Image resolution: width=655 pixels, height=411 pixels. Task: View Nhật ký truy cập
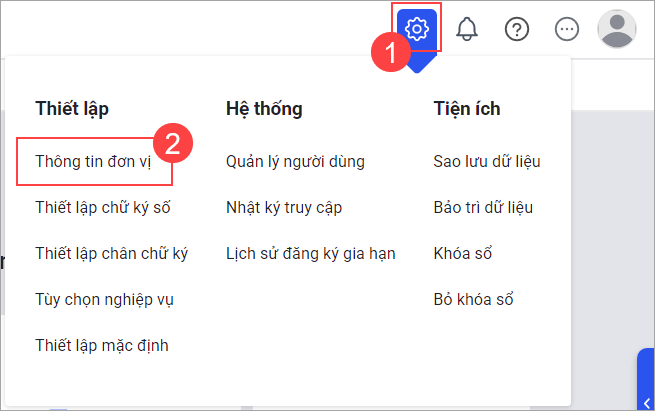point(284,207)
